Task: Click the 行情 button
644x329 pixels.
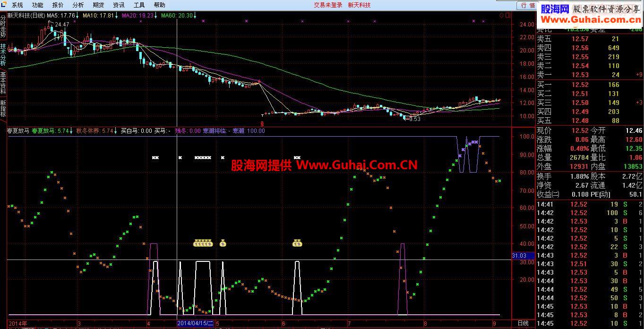Action: tap(528, 5)
